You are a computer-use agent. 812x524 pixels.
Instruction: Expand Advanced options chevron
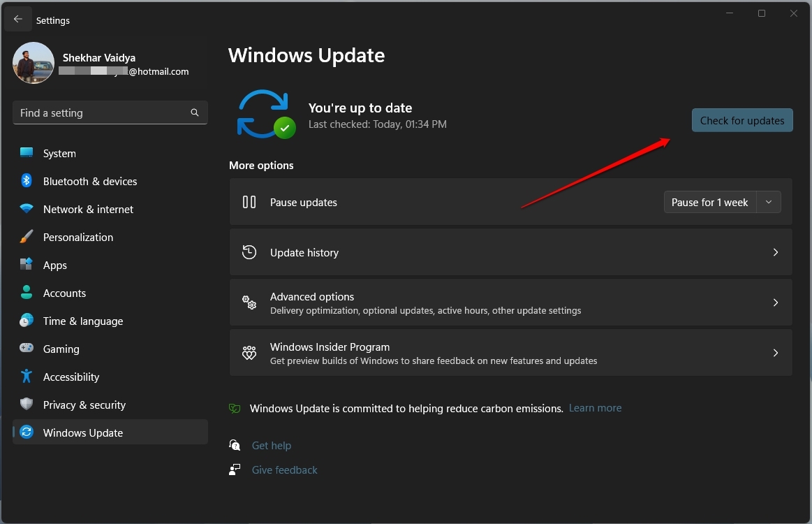pos(775,303)
